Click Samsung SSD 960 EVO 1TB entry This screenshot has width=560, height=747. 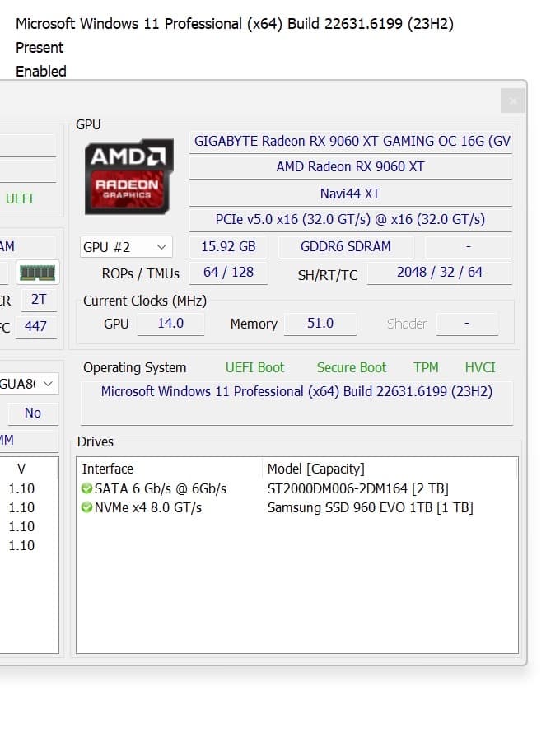click(x=371, y=507)
